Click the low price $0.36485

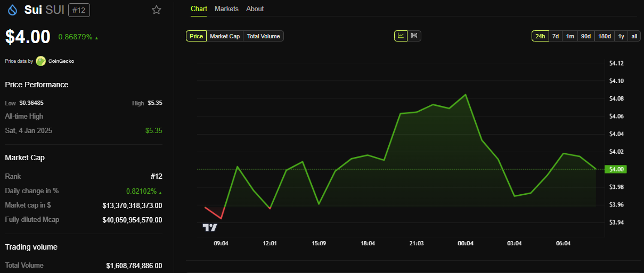click(31, 103)
